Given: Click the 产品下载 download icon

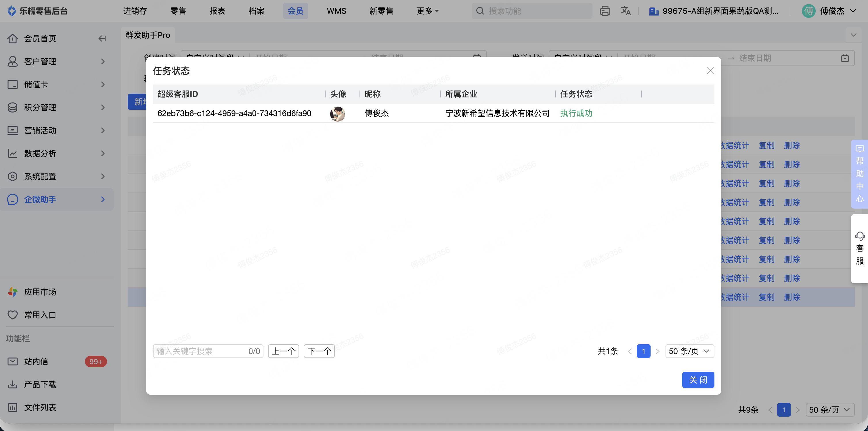Looking at the screenshot, I should click(x=12, y=384).
